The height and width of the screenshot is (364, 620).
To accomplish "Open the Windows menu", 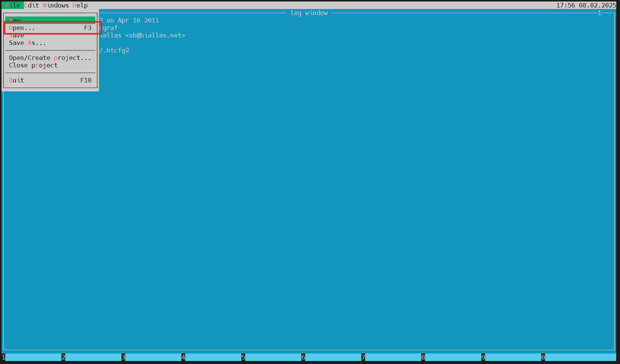I will pyautogui.click(x=55, y=5).
